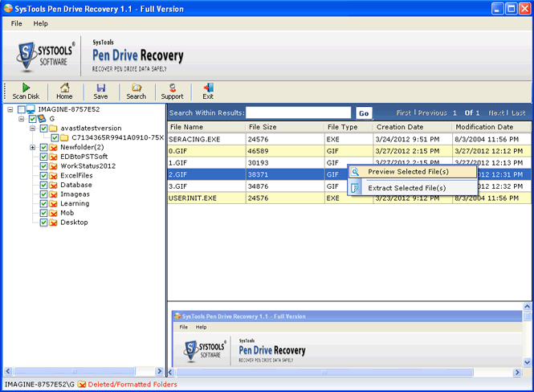Click the Scan Disk toolbar icon
This screenshot has height=392, width=534.
coord(26,88)
